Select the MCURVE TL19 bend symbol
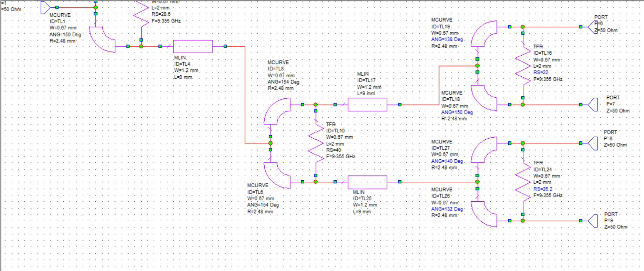 (x=484, y=34)
